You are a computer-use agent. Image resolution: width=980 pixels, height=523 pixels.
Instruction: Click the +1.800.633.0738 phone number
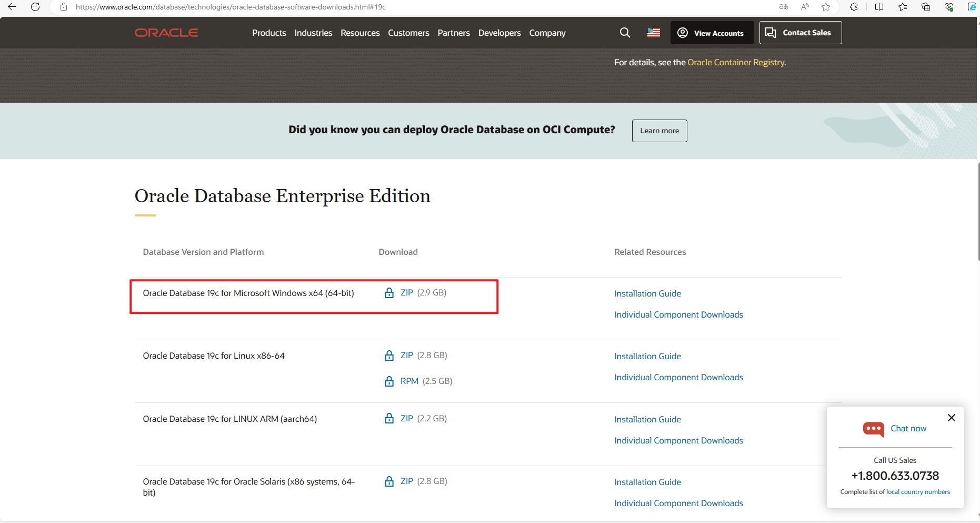click(x=895, y=476)
